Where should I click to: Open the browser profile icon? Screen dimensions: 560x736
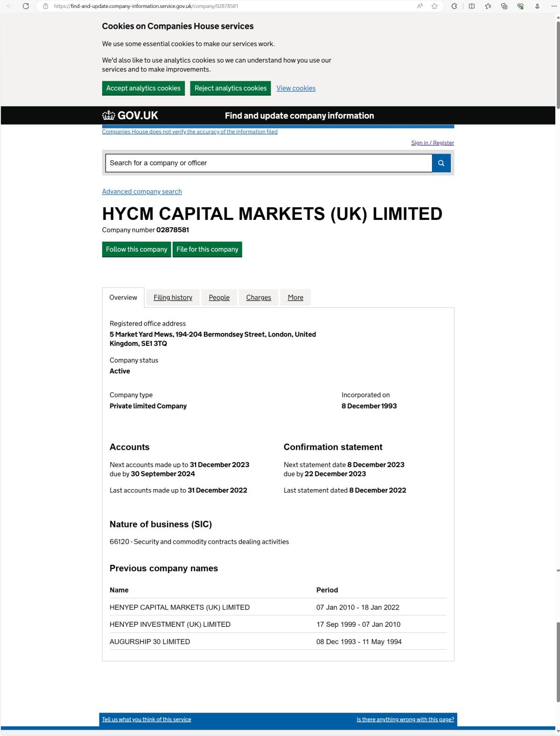click(537, 6)
